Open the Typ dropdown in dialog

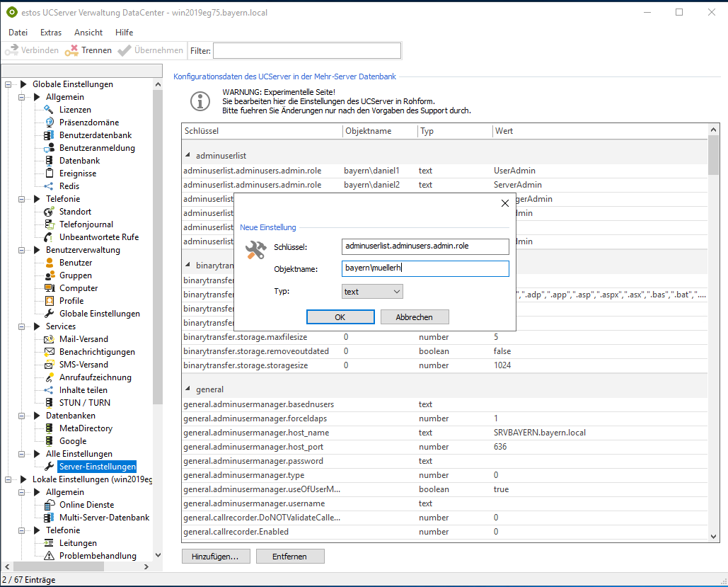[x=372, y=292]
